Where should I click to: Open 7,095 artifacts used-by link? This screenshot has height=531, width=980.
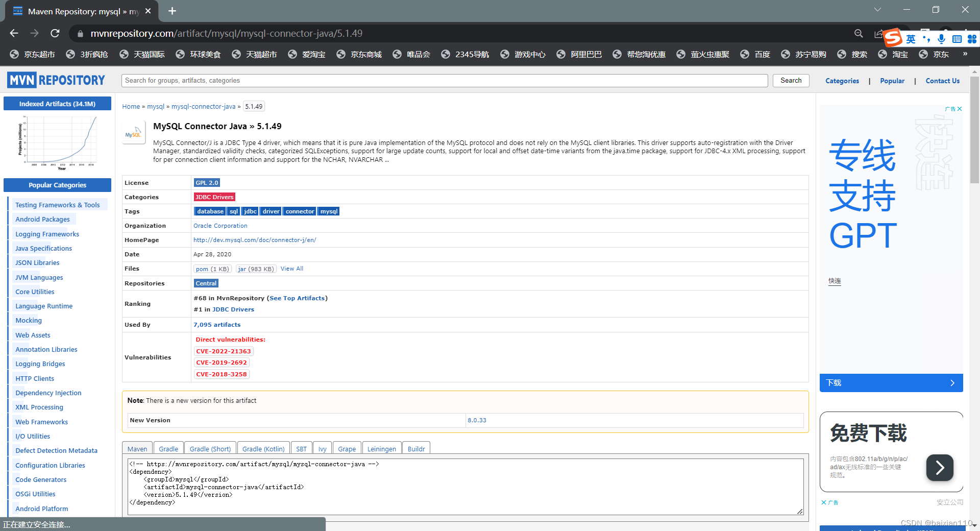[217, 325]
